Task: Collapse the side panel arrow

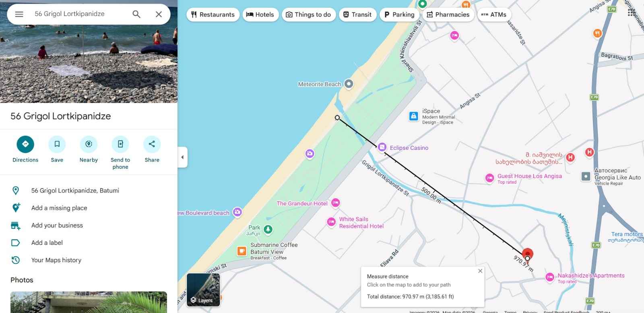Action: click(x=182, y=157)
